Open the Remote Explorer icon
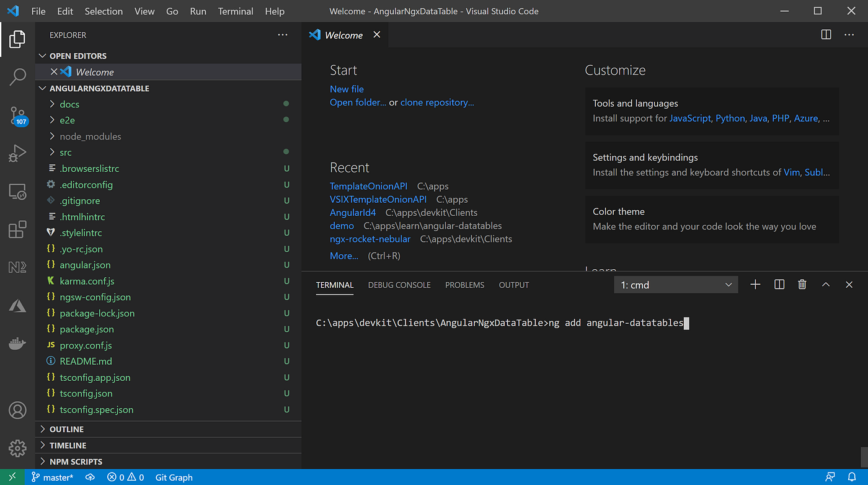This screenshot has width=868, height=485. [17, 192]
